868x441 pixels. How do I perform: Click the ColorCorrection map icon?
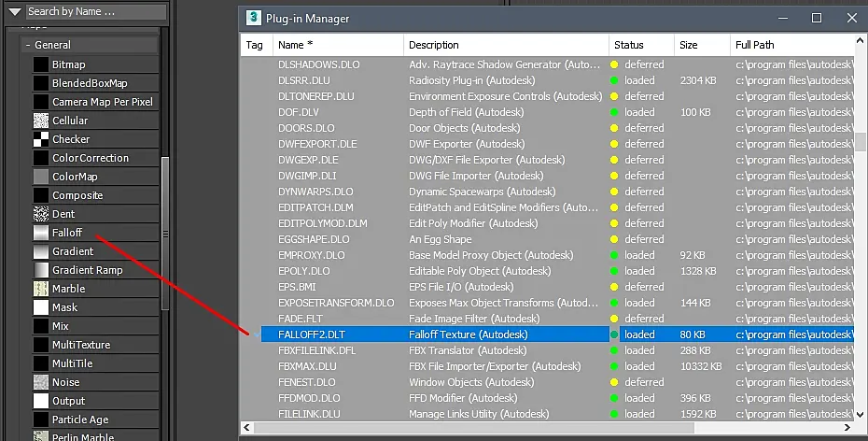(40, 158)
